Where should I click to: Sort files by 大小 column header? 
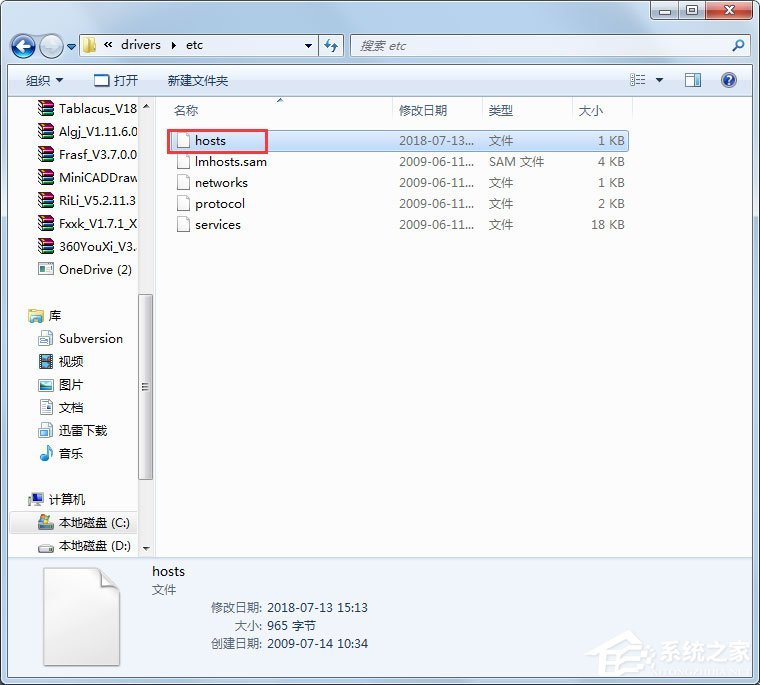click(591, 110)
